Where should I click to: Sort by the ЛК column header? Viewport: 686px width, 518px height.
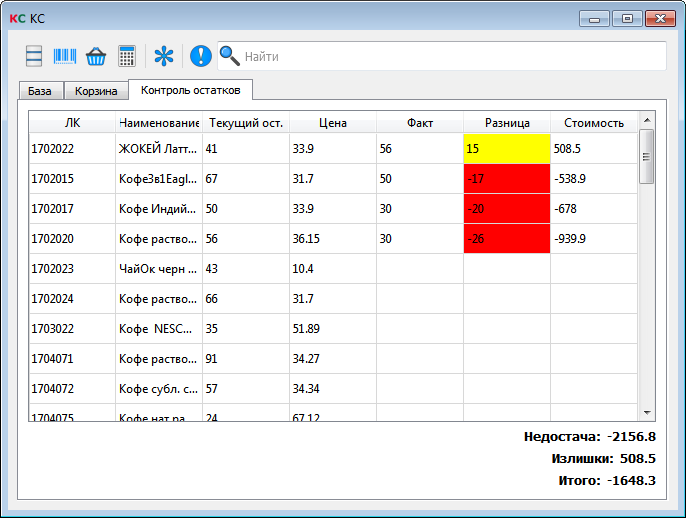72,122
